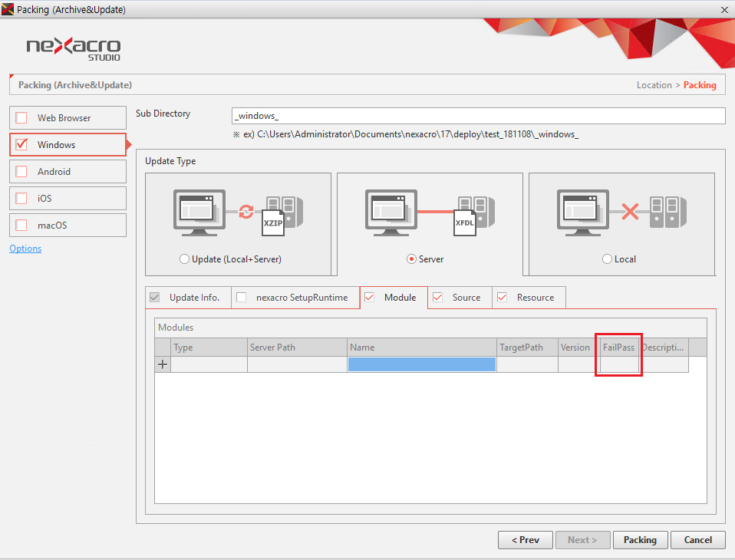Go back with the Prev button
The image size is (735, 560).
(525, 540)
